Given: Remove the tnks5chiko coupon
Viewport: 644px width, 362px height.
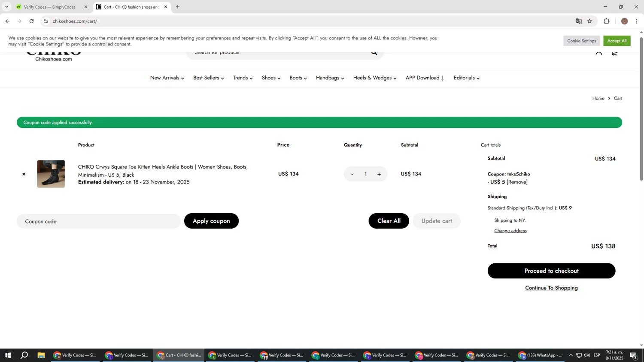Looking at the screenshot, I should pyautogui.click(x=517, y=182).
